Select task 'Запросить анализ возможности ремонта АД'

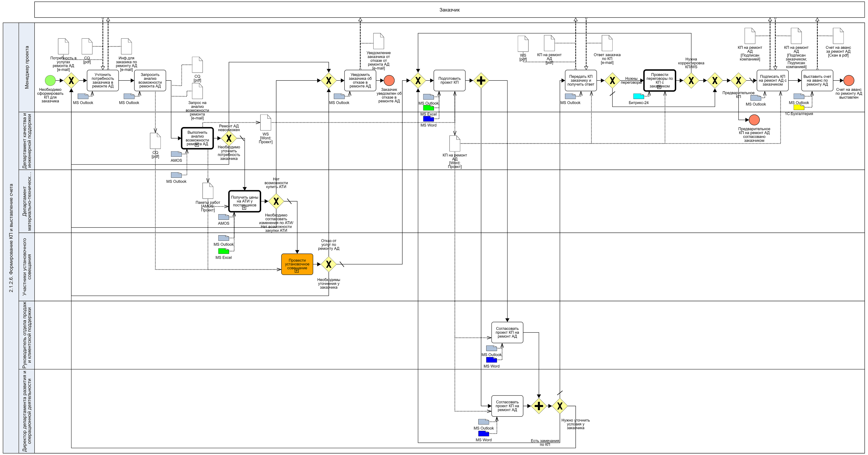[x=150, y=80]
